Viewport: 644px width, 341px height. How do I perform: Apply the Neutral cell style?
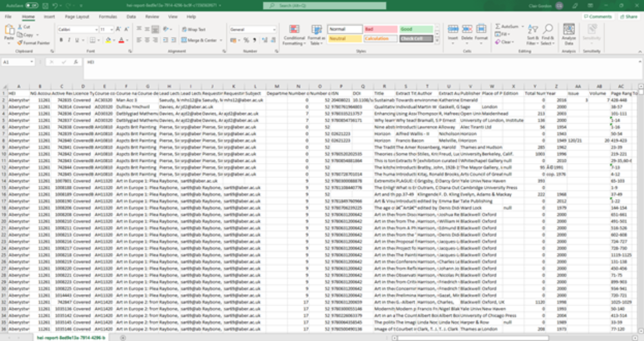345,39
